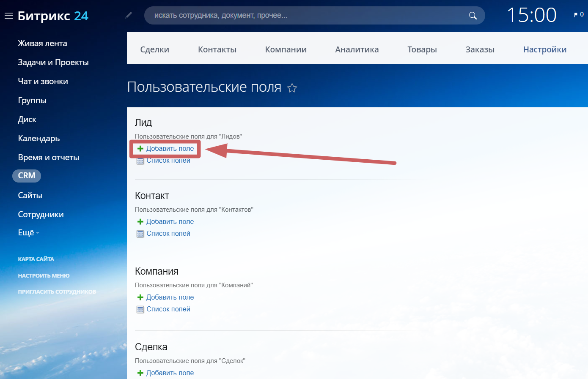The width and height of the screenshot is (588, 379).
Task: Click the Настроить меню link
Action: (x=44, y=275)
